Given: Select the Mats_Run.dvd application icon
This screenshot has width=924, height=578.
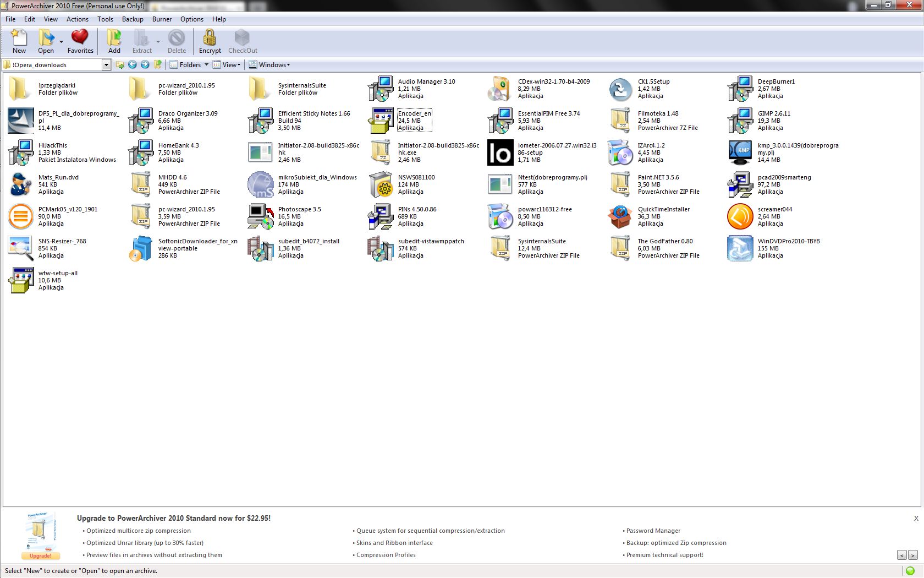Looking at the screenshot, I should click(20, 184).
